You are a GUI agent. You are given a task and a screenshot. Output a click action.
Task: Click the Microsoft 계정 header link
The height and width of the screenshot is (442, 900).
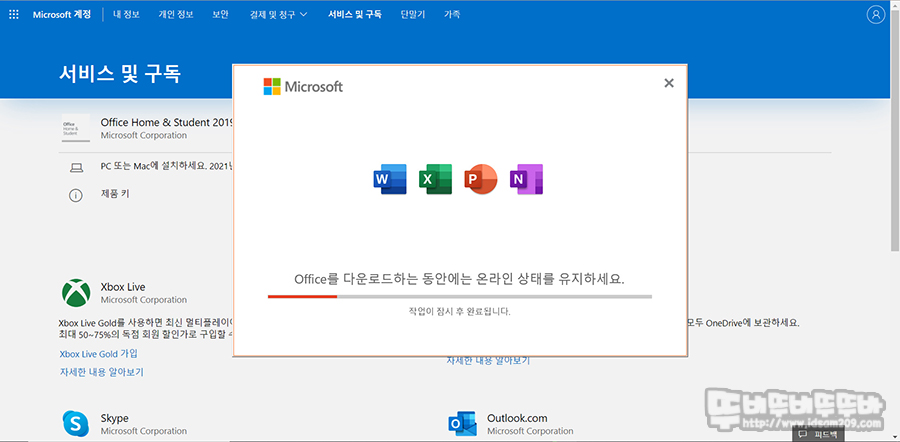point(62,15)
